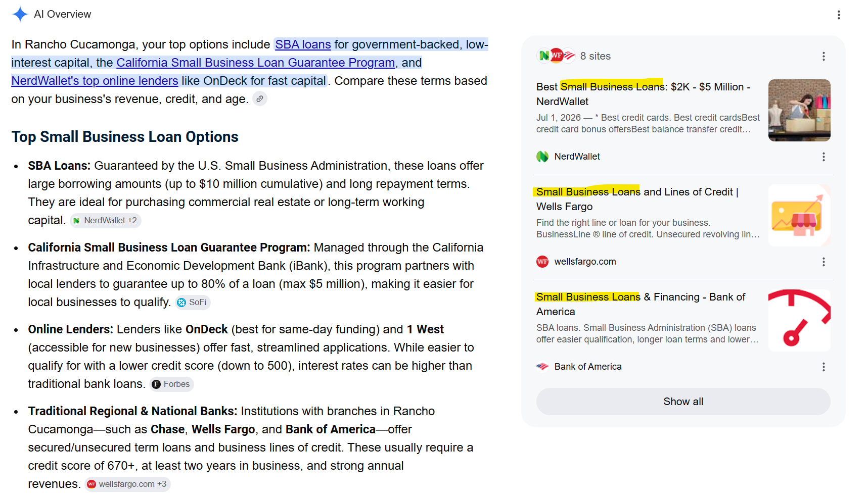Open the Best Small Business Loans NerdWallet result
This screenshot has height=499, width=868.
coord(644,94)
